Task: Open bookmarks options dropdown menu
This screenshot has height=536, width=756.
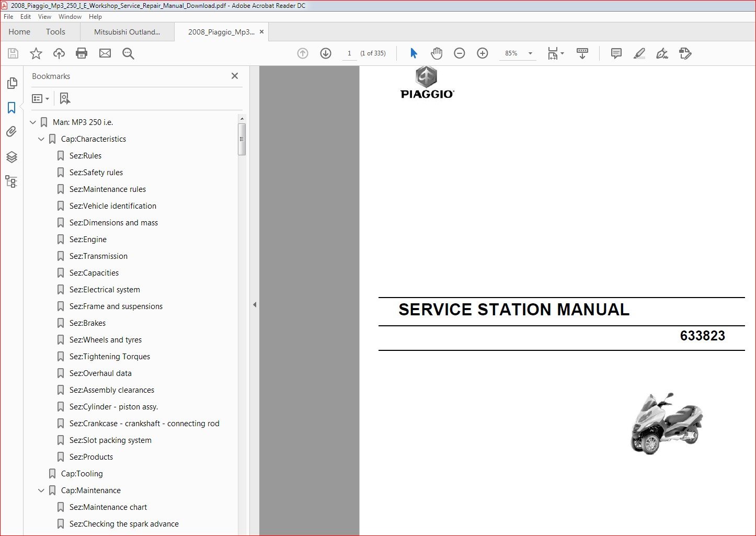Action: coord(40,98)
